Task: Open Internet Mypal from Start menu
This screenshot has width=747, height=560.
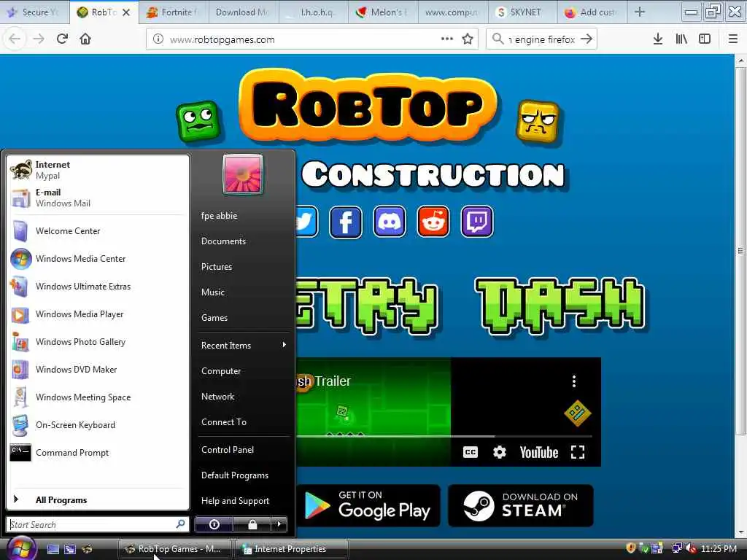Action: tap(98, 170)
